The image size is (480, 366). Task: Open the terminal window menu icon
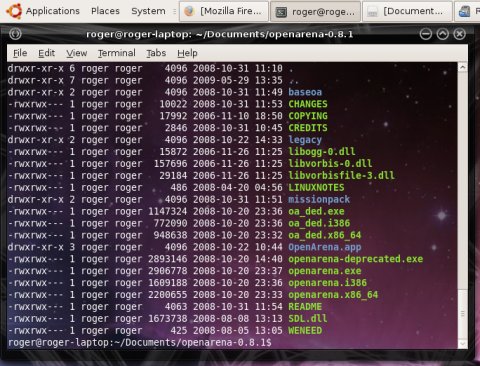coord(15,34)
